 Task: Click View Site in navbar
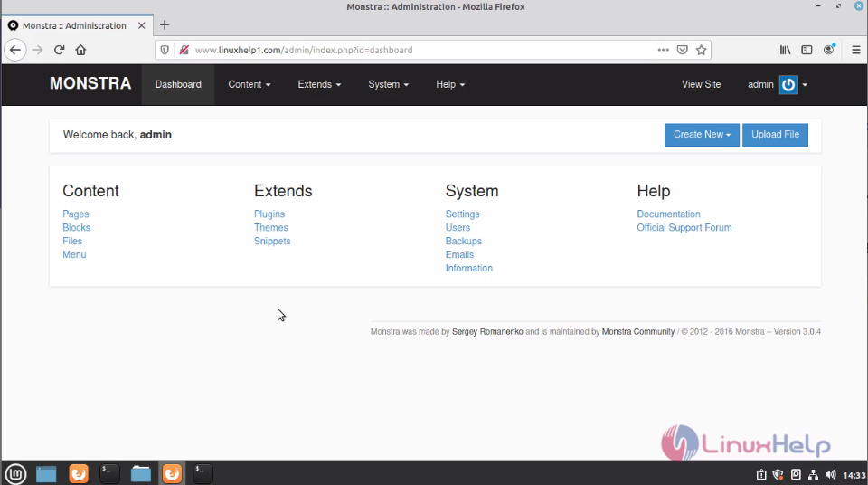[701, 84]
